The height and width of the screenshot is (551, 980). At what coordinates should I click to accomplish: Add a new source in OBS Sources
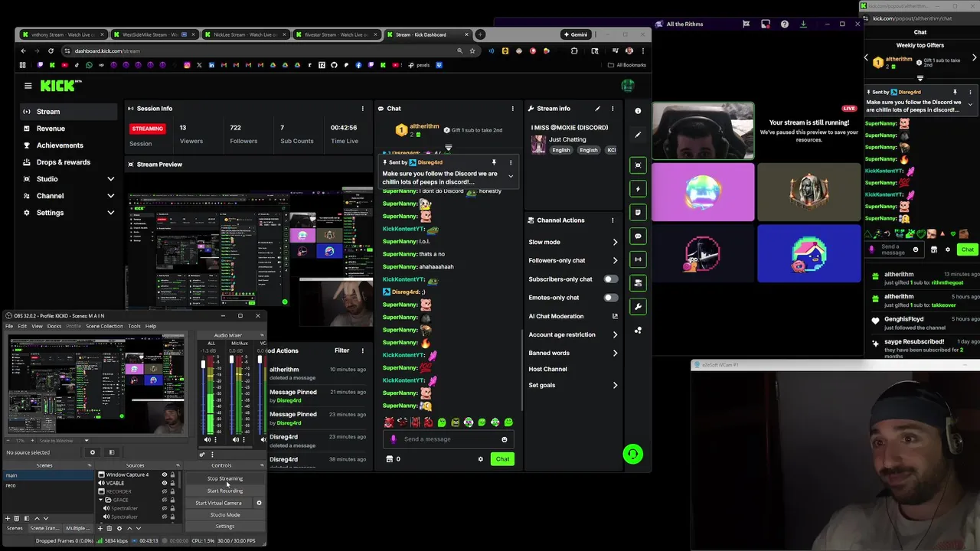point(100,528)
